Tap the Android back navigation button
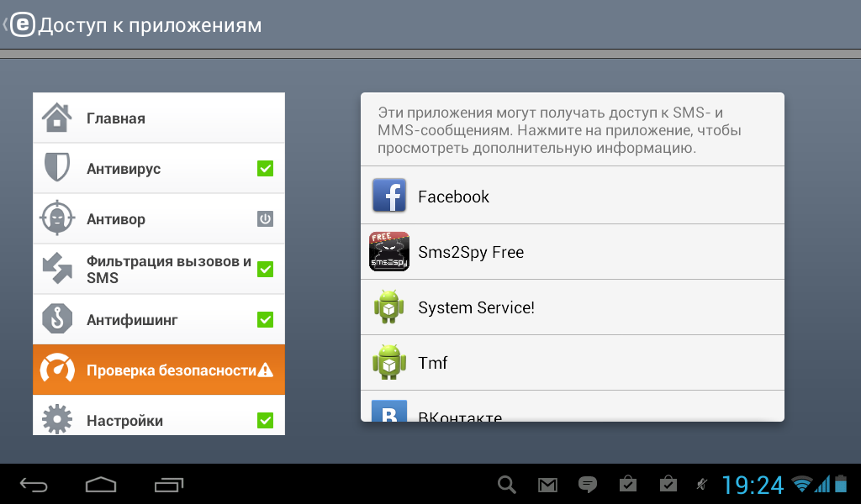861x504 pixels. 34,485
